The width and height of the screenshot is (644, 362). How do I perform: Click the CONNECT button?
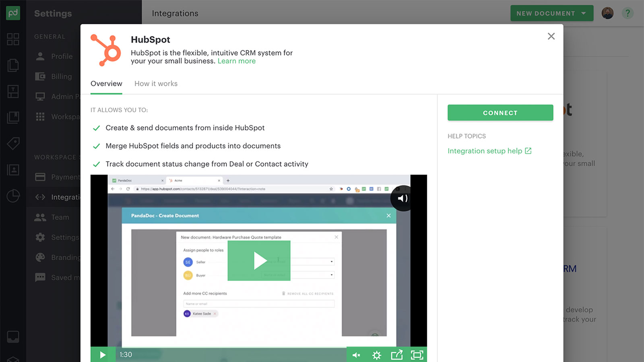coord(500,113)
